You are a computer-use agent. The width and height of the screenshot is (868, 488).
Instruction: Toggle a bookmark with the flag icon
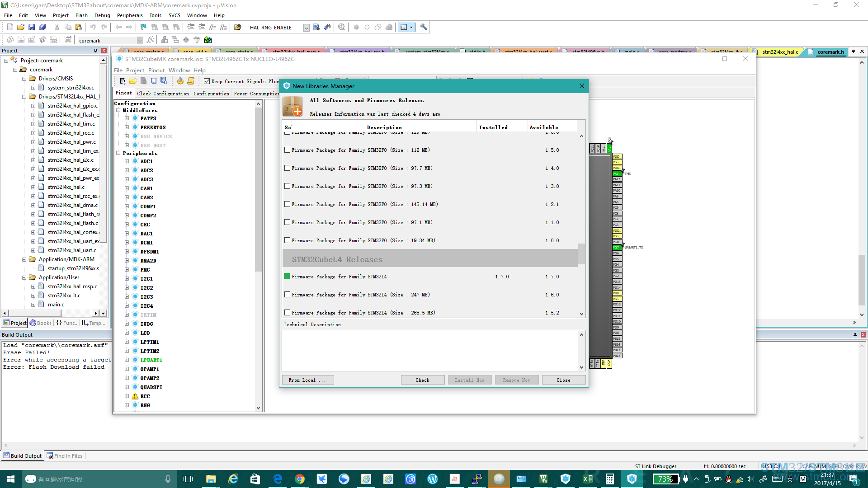[x=143, y=27]
